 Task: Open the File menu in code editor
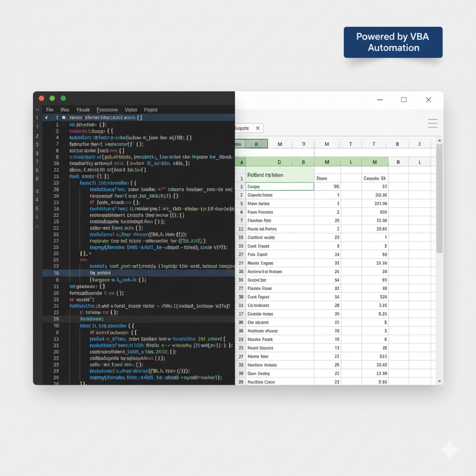[50, 110]
